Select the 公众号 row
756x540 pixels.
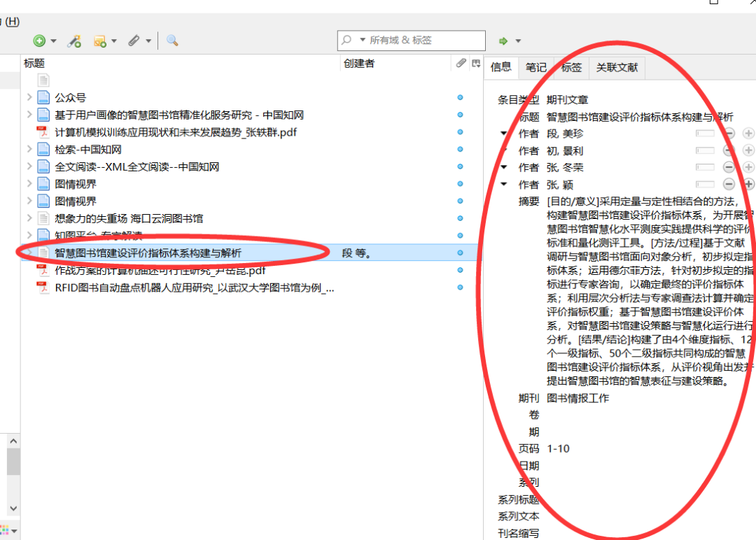click(x=251, y=97)
